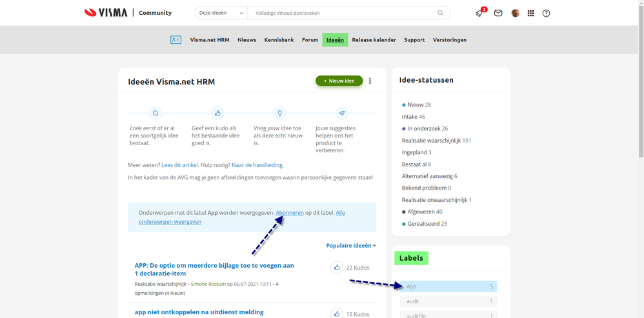
Task: Filter by status Alternatief aanwezig 6
Action: (x=429, y=176)
